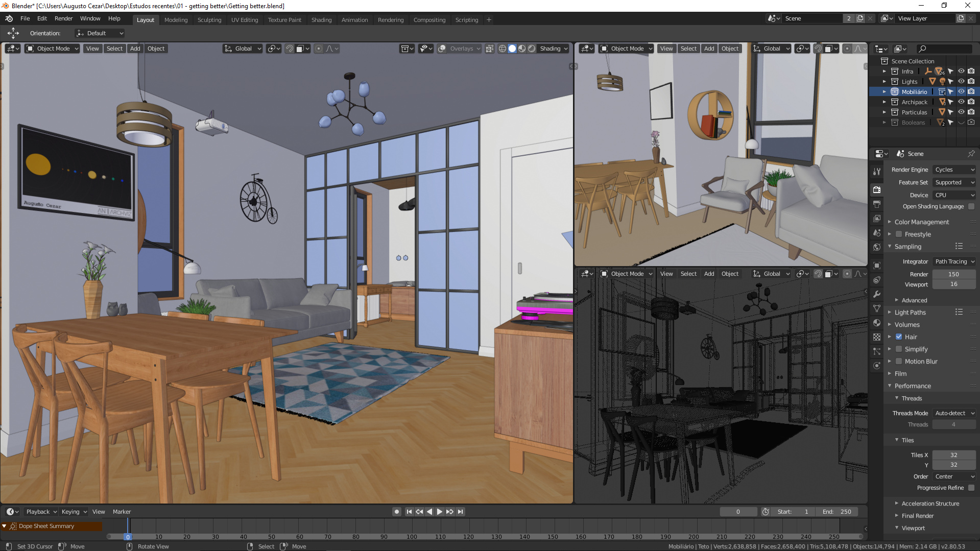Open the Render properties tab
Viewport: 980px width, 551px height.
[877, 189]
